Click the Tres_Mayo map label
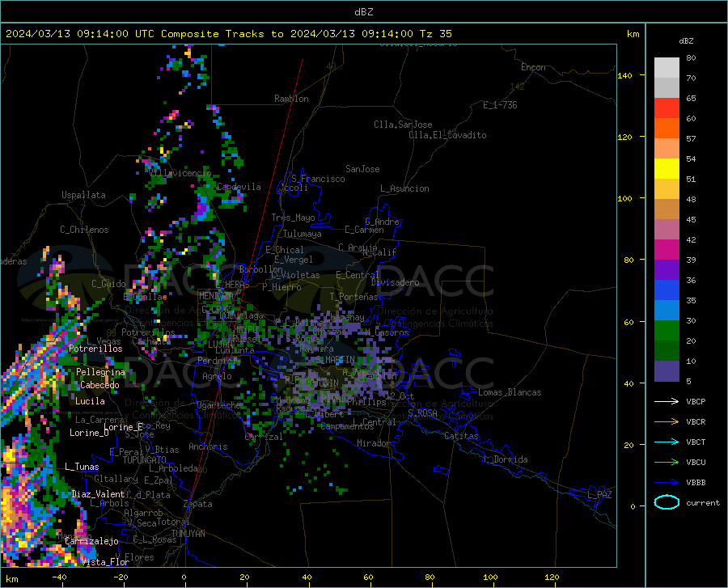Viewport: 728px width, 588px height. (x=293, y=218)
